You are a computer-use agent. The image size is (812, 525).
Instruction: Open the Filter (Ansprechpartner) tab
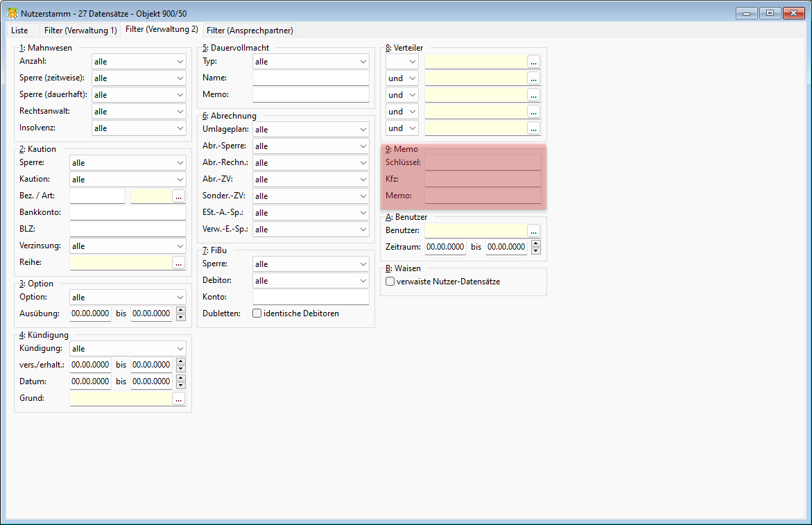point(250,31)
